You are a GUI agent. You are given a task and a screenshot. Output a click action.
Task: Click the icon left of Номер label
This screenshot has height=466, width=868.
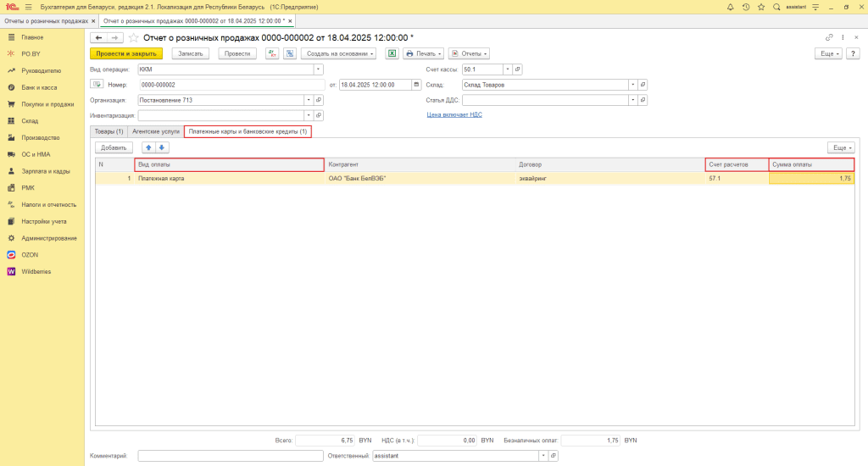click(x=97, y=85)
